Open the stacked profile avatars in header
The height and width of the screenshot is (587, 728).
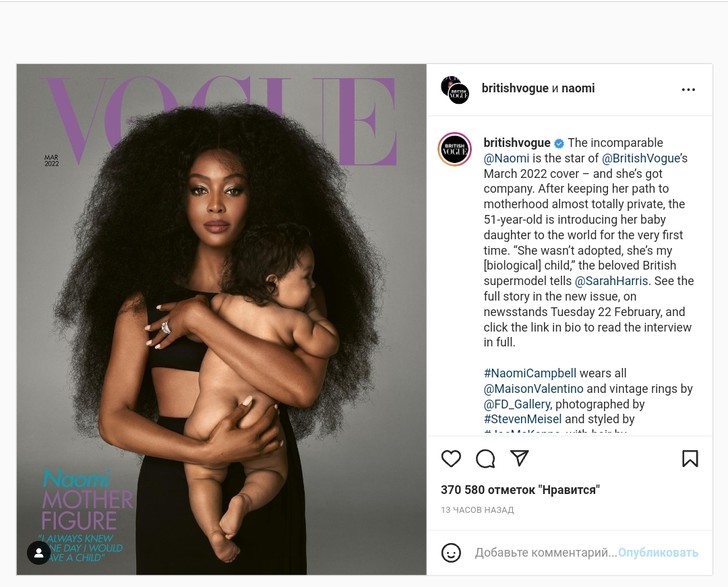coord(455,90)
